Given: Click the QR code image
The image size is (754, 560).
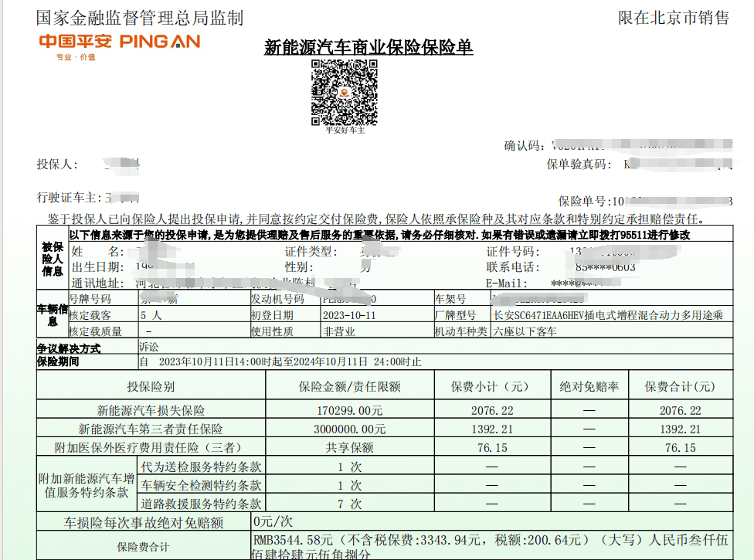Looking at the screenshot, I should coord(344,92).
